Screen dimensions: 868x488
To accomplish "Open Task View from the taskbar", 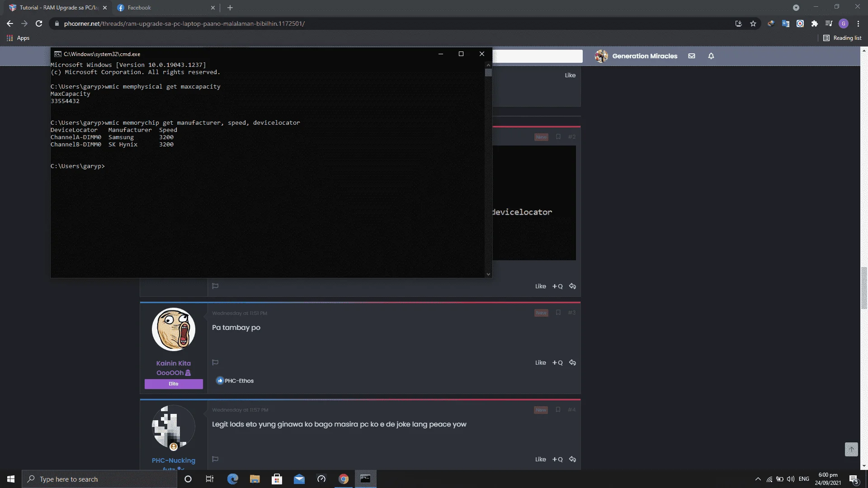I will [210, 479].
